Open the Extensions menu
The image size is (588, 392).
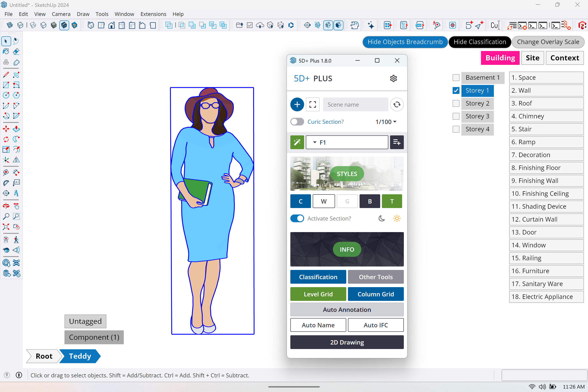pos(153,14)
